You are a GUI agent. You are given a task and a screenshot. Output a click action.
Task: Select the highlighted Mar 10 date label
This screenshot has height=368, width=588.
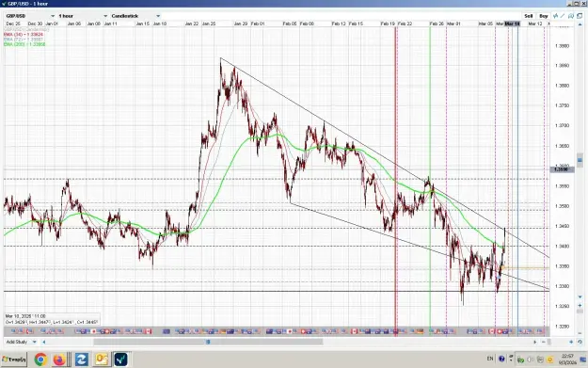coord(512,24)
